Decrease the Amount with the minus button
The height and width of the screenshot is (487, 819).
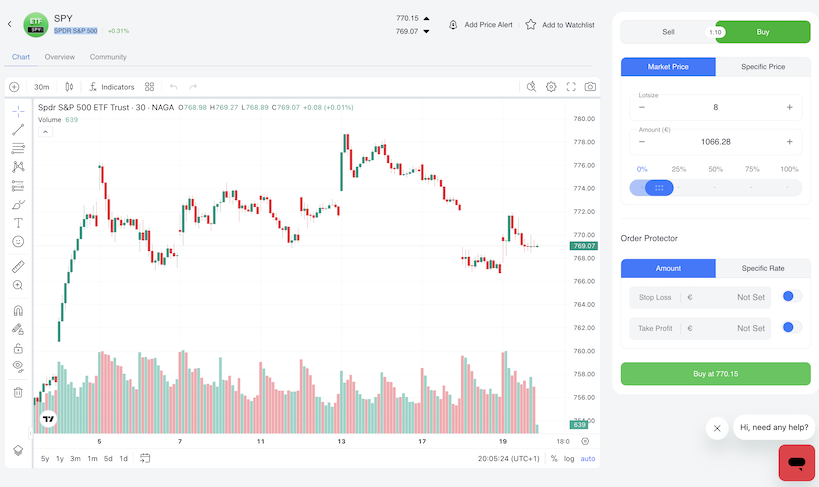pyautogui.click(x=642, y=142)
